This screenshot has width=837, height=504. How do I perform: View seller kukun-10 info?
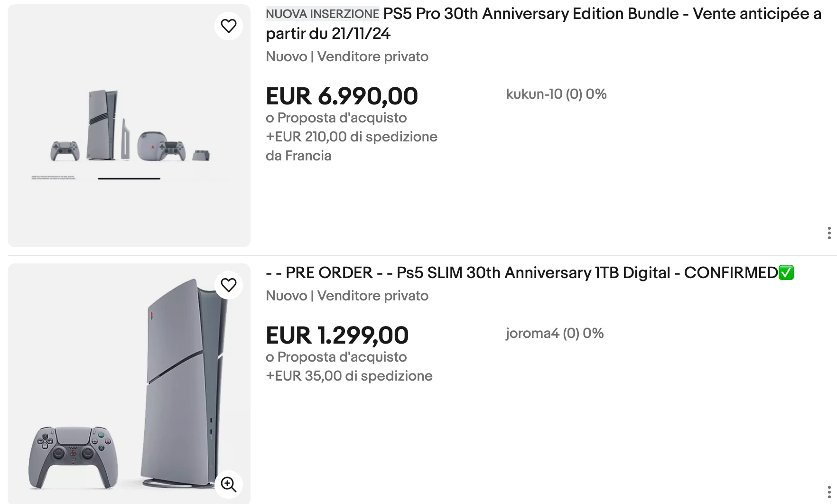pyautogui.click(x=556, y=94)
